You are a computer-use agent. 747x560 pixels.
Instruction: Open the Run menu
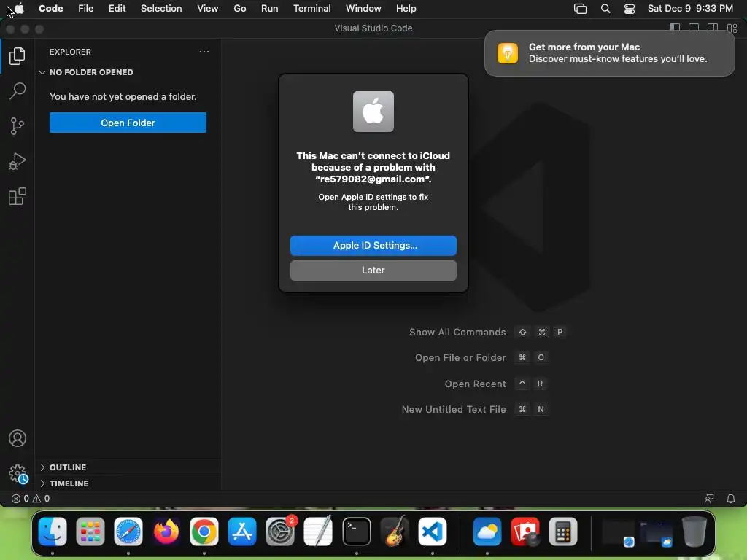(x=270, y=8)
